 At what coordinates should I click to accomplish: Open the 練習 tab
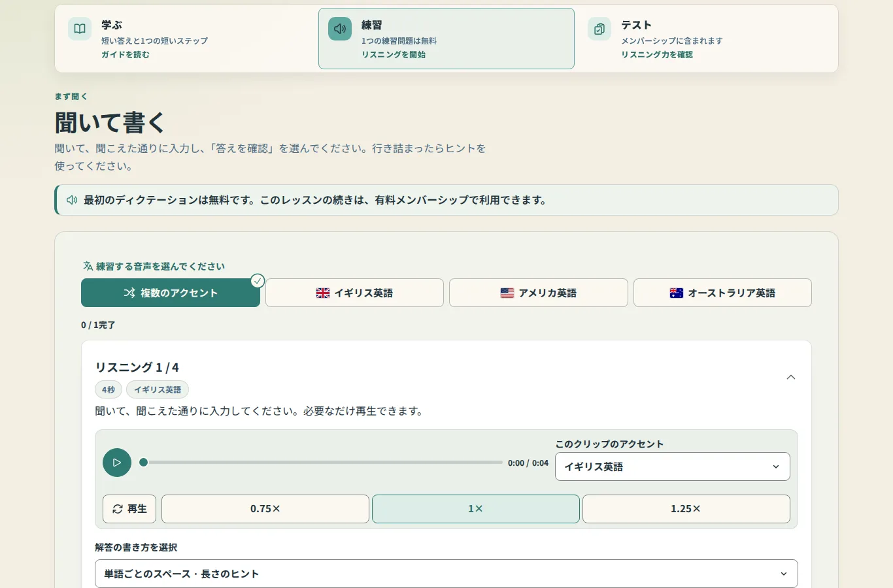pyautogui.click(x=446, y=39)
